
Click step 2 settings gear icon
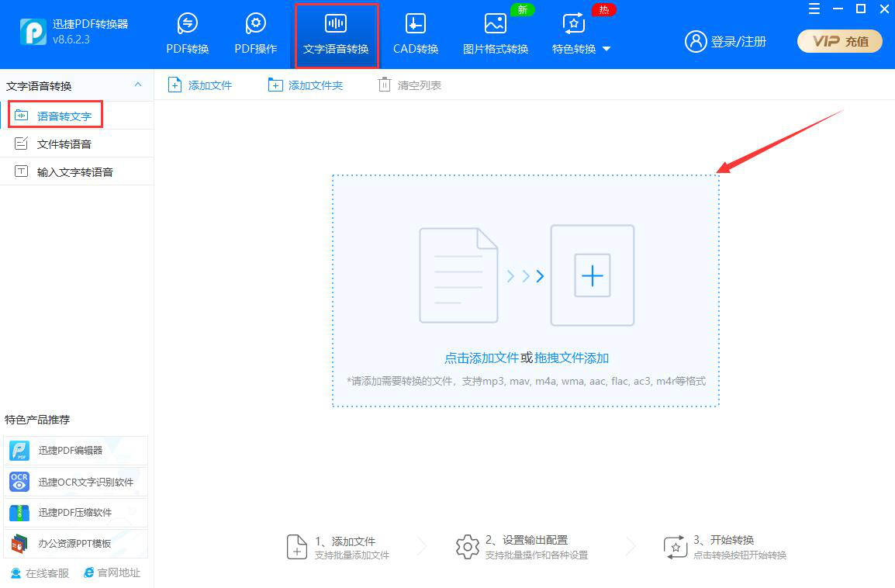(468, 547)
